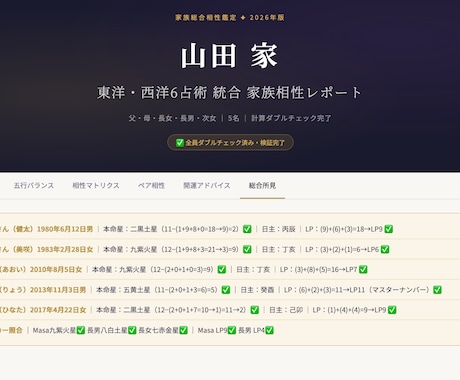This screenshot has width=460, height=380.
Task: Click the 5名 member count
Action: tap(233, 118)
